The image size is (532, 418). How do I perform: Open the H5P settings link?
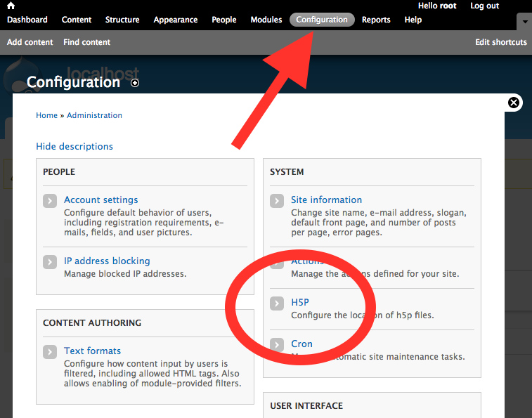(300, 303)
